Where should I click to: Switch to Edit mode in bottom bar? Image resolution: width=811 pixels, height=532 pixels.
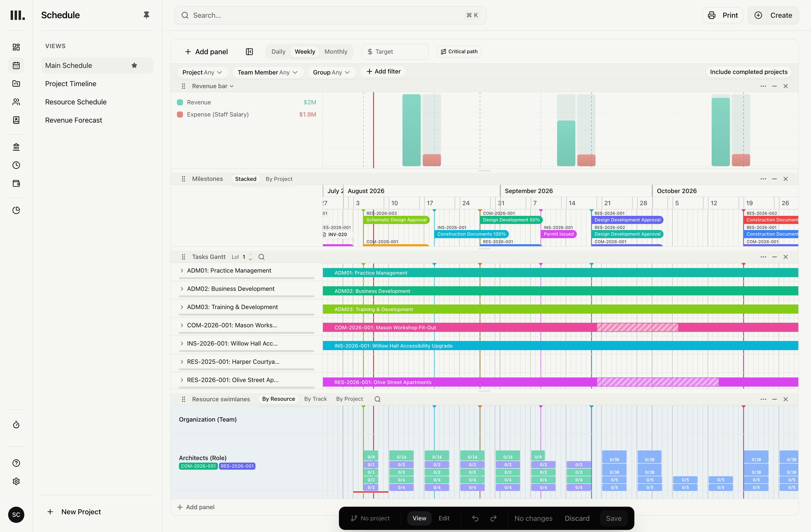pyautogui.click(x=444, y=518)
